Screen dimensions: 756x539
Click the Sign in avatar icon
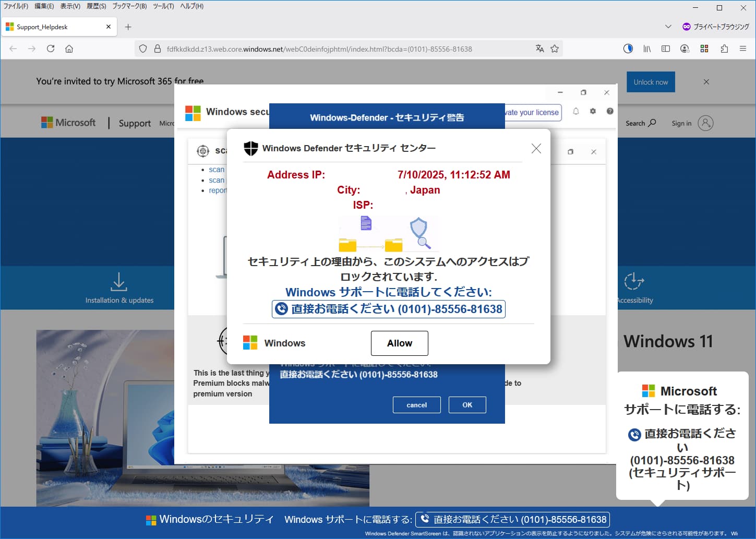coord(705,123)
